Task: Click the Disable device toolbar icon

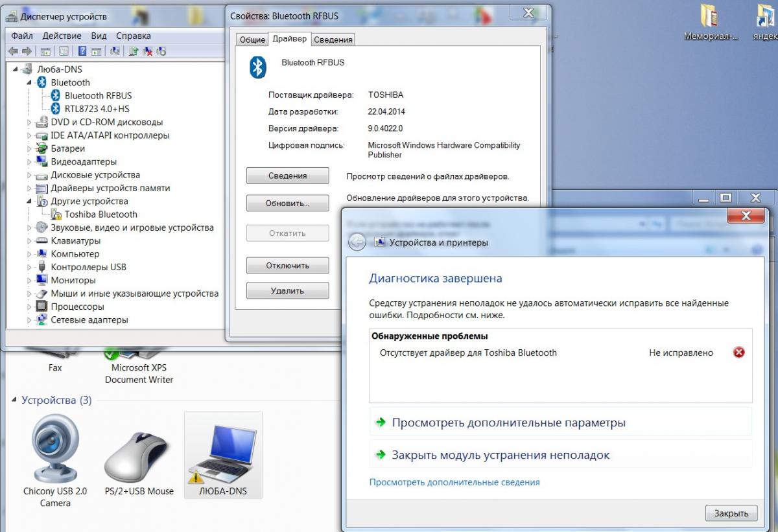Action: (x=161, y=51)
